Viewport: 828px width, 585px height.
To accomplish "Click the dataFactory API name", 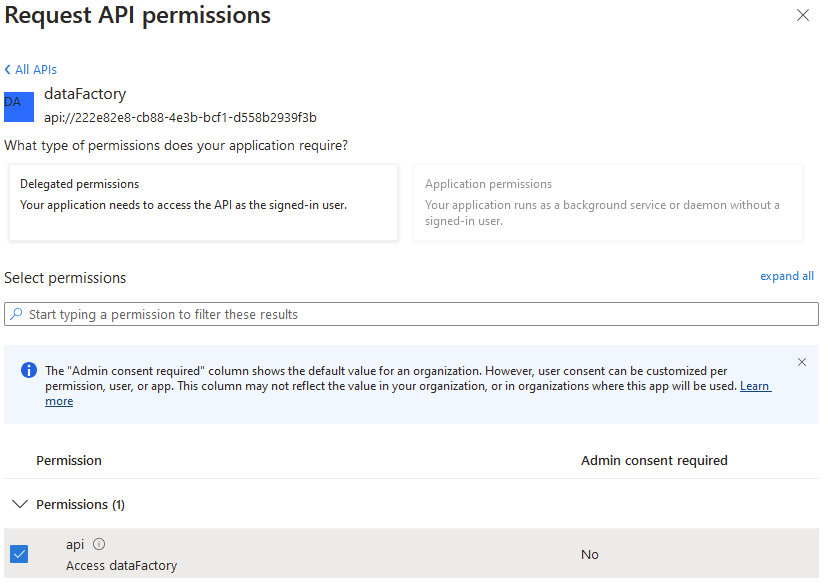I will click(85, 94).
